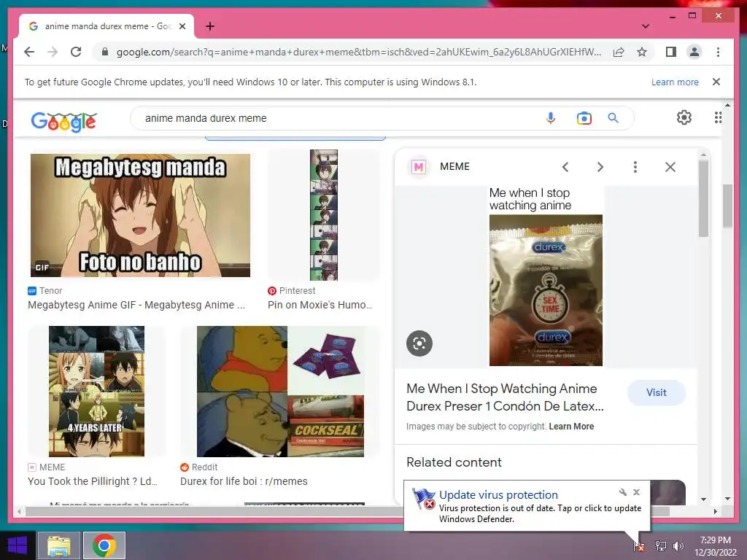
Task: Open the taskbar clock showing 7:29 PM
Action: (x=716, y=546)
